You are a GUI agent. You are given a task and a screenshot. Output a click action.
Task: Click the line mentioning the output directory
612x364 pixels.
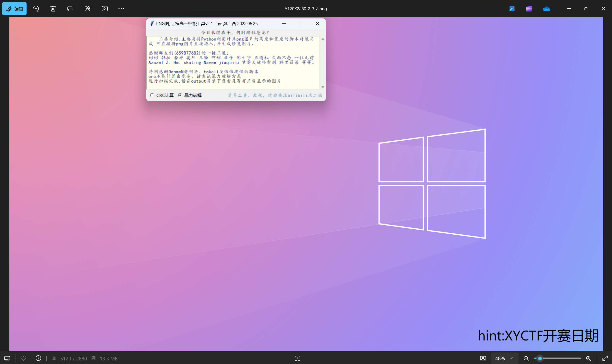(x=215, y=81)
